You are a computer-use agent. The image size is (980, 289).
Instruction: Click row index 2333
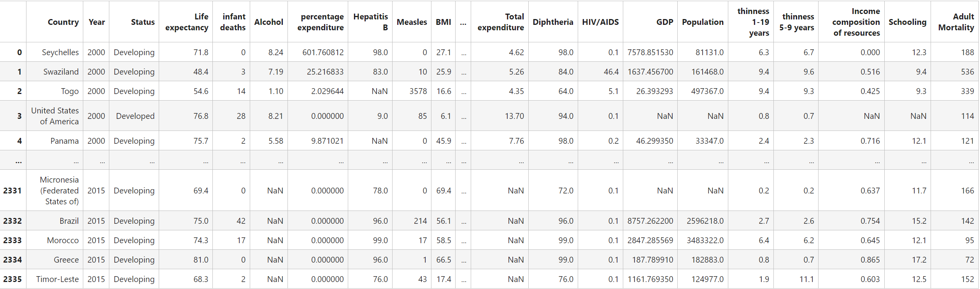[x=12, y=240]
